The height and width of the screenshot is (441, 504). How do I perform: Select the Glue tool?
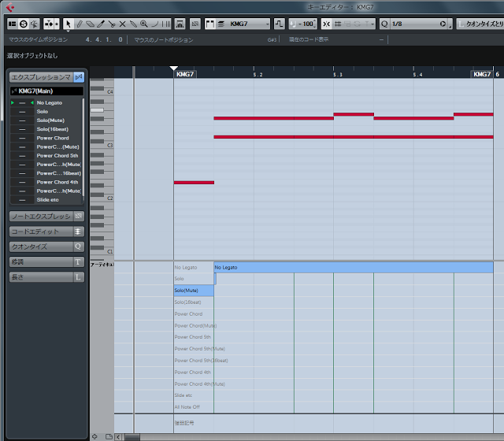pyautogui.click(x=133, y=24)
